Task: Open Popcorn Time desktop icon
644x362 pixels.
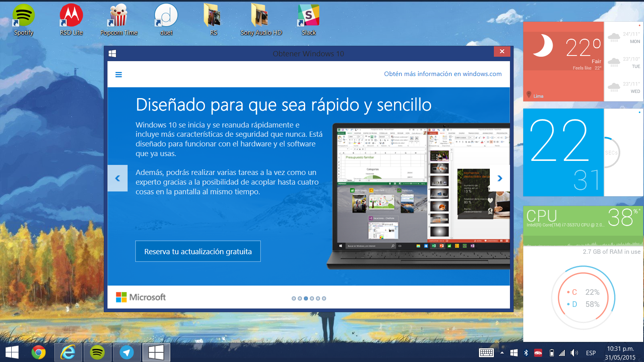Action: [119, 20]
